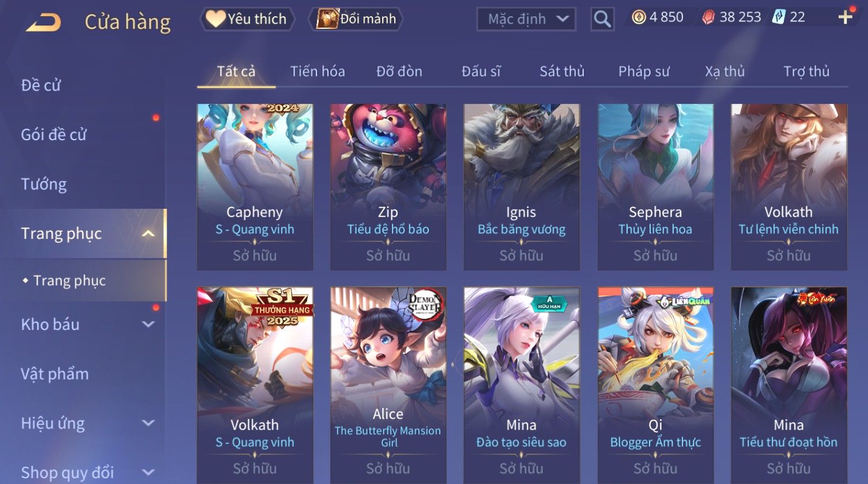
Task: Open Capheny S - Quang vinh skin card
Action: pos(255,187)
